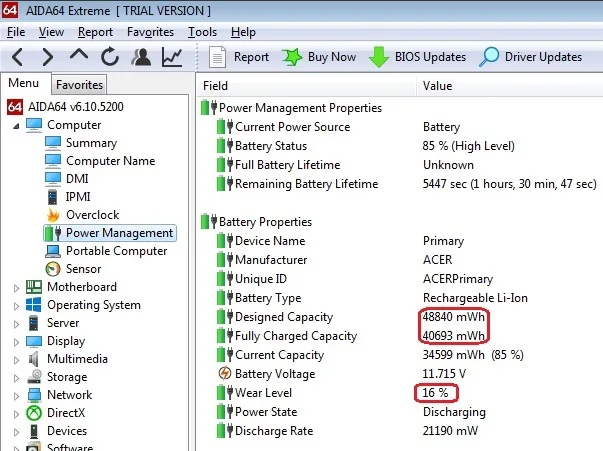Click the Overclock flame icon
Image resolution: width=603 pixels, height=451 pixels.
tap(53, 215)
